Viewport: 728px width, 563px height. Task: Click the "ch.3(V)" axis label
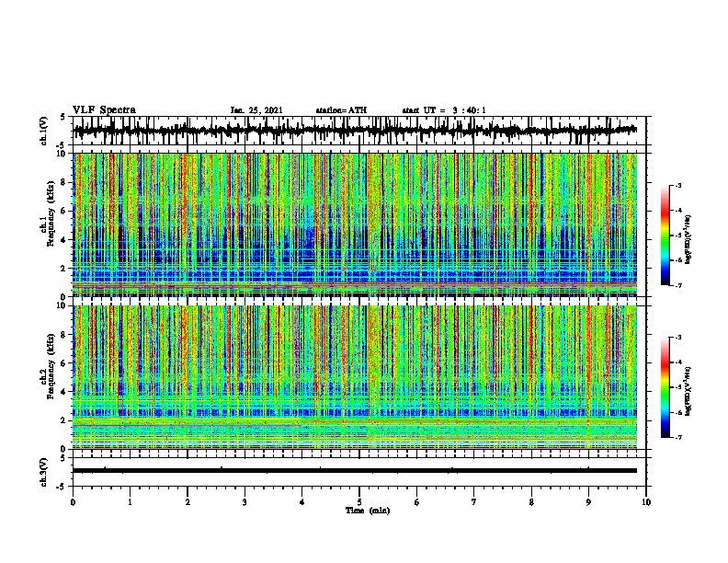coord(44,472)
